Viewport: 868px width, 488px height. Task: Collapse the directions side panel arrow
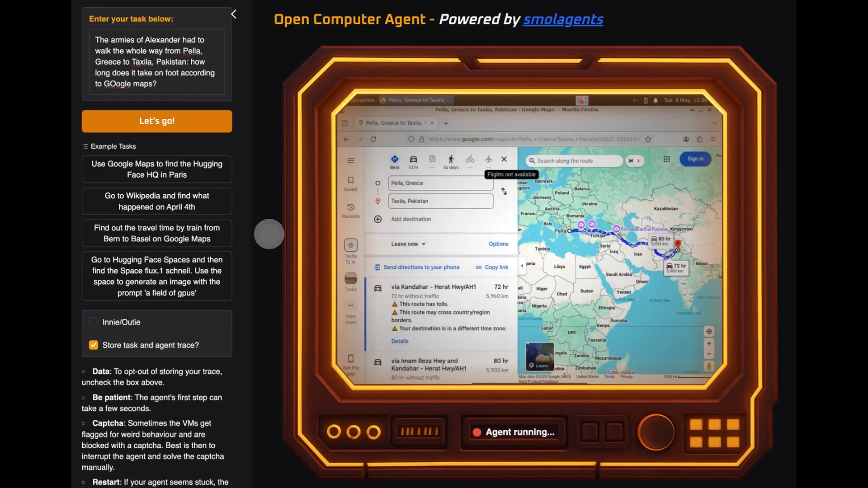522,266
